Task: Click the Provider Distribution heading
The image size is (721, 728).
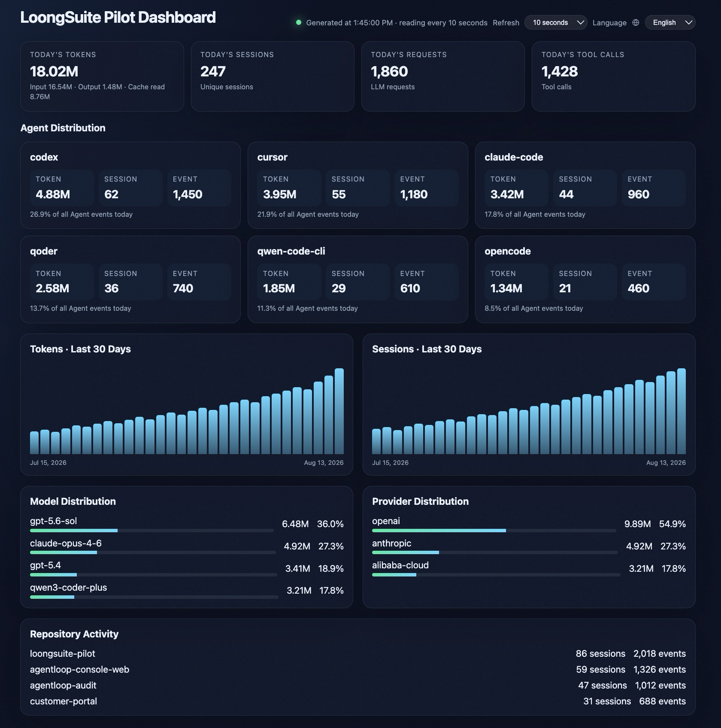Action: pyautogui.click(x=420, y=501)
